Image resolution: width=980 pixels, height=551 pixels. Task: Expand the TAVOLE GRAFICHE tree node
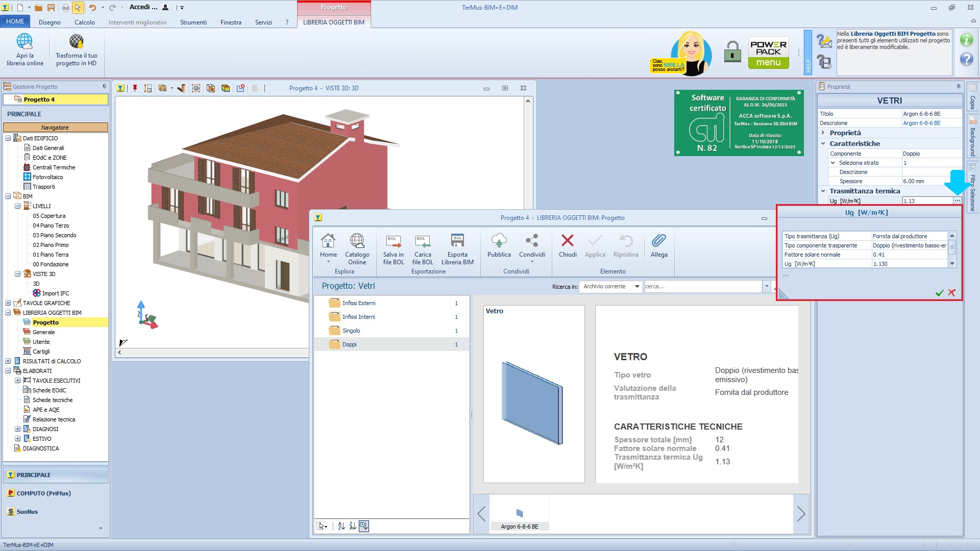(x=8, y=303)
